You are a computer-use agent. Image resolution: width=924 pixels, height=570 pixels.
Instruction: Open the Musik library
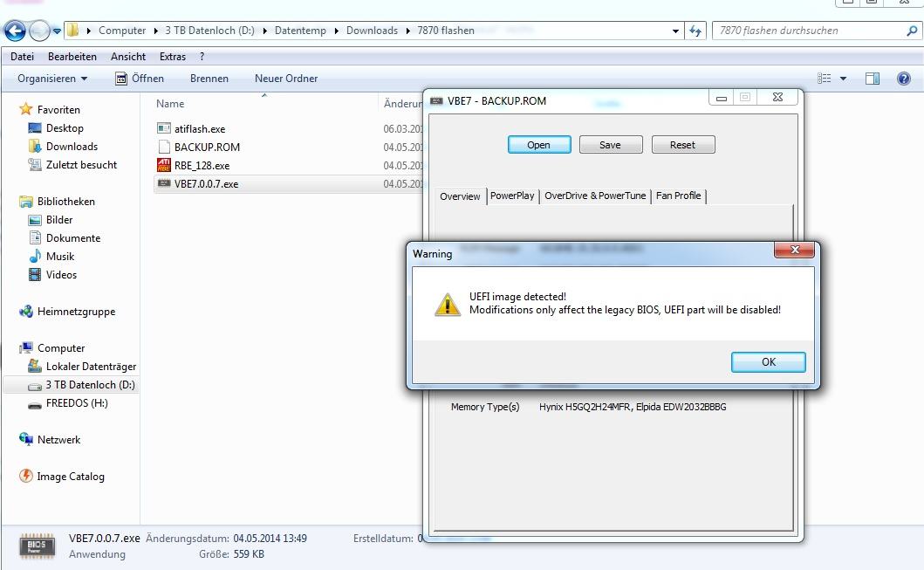[59, 256]
